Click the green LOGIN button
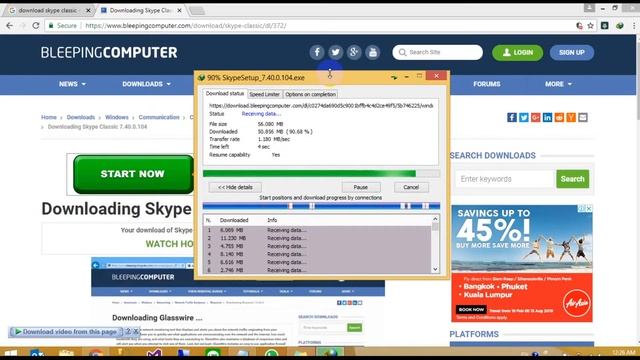This screenshot has width=640, height=360. pyautogui.click(x=518, y=53)
